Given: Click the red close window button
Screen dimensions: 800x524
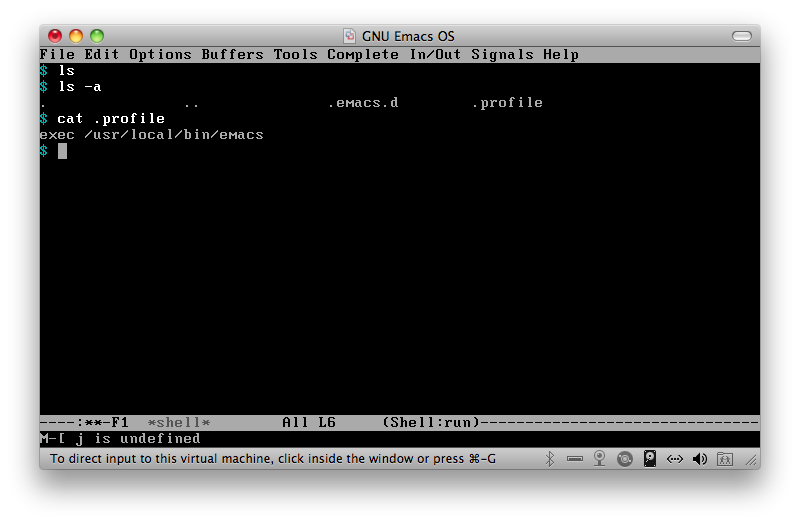Looking at the screenshot, I should point(55,36).
